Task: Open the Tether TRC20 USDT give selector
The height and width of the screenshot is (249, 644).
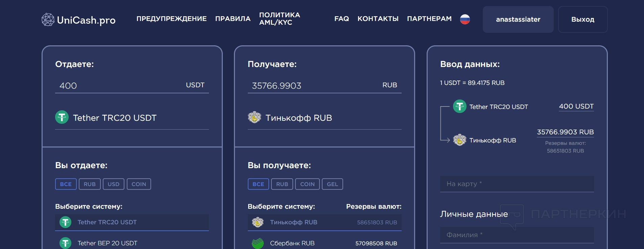Action: 132,118
